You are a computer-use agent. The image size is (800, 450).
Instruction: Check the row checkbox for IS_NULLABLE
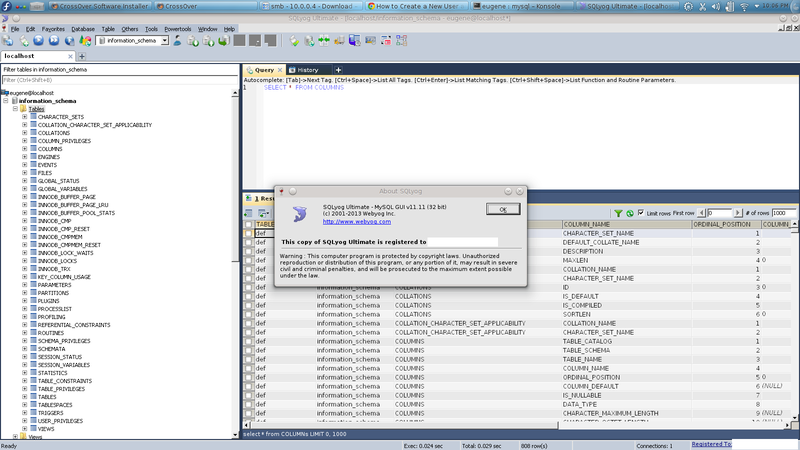pyautogui.click(x=248, y=395)
